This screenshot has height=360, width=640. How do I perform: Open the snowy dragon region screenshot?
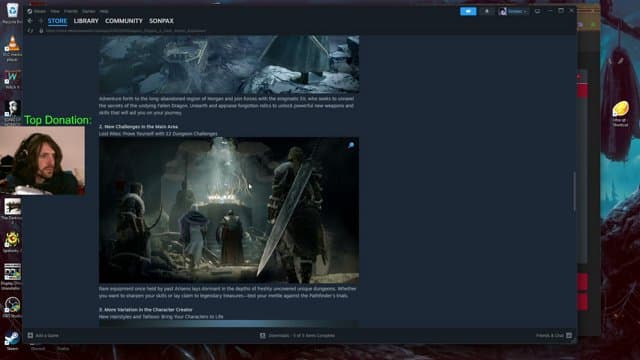(229, 64)
